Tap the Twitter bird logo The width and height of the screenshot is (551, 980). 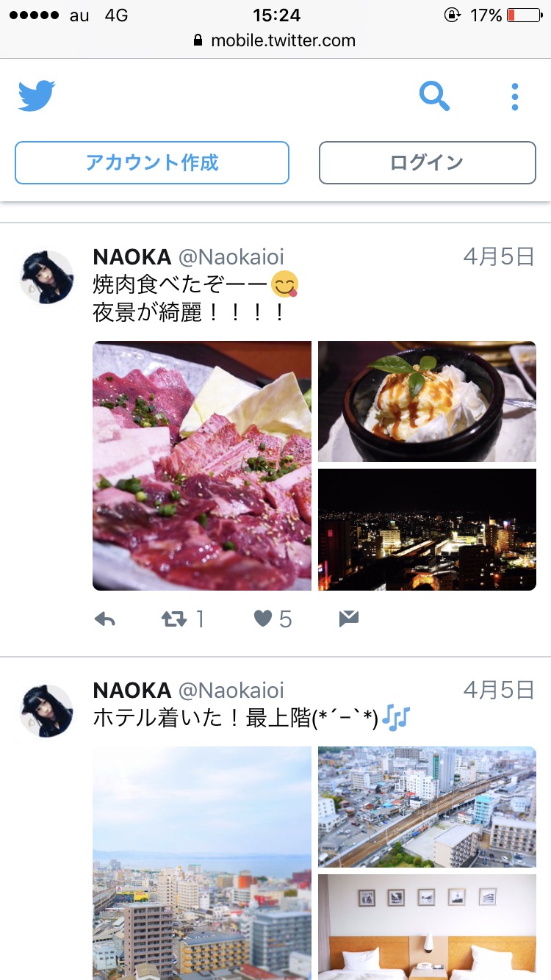click(37, 96)
